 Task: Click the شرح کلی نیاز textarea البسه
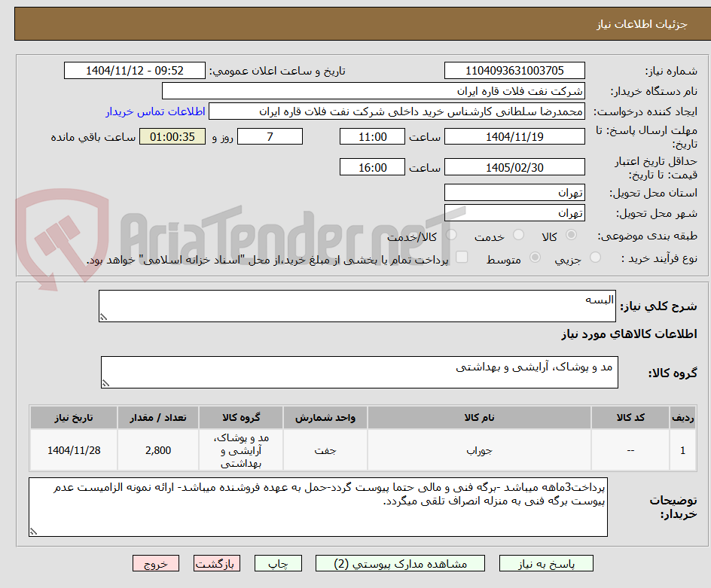pos(357,306)
